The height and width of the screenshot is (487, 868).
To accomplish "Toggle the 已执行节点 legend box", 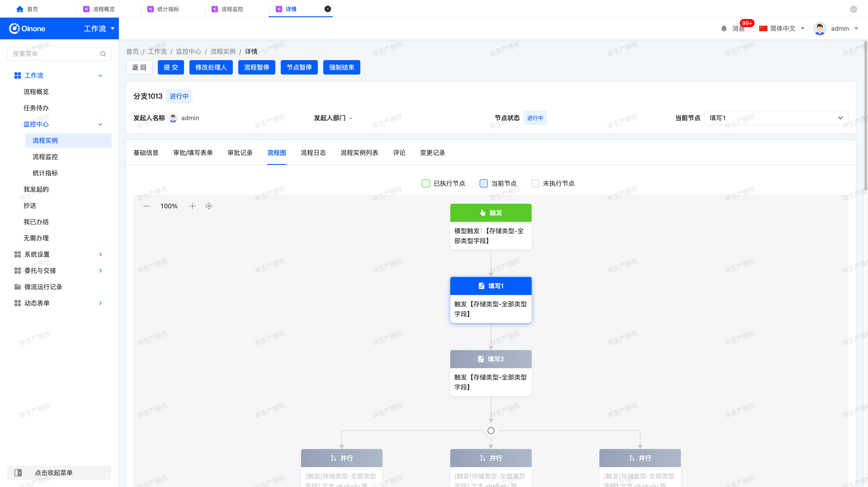I will (x=426, y=184).
